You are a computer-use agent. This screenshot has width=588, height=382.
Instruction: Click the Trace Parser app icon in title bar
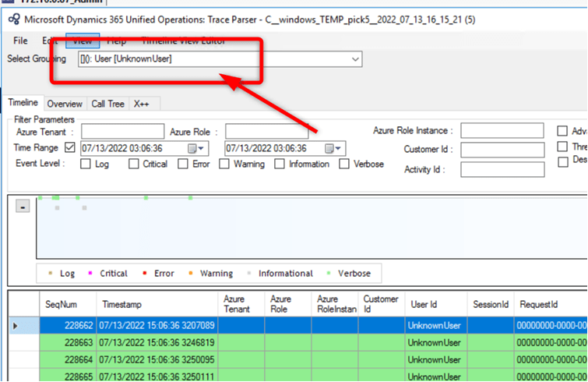pyautogui.click(x=14, y=18)
